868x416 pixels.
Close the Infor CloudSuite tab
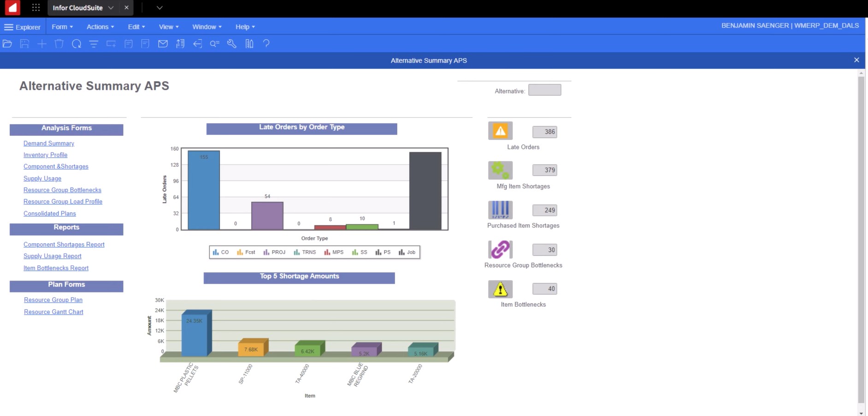coord(126,8)
